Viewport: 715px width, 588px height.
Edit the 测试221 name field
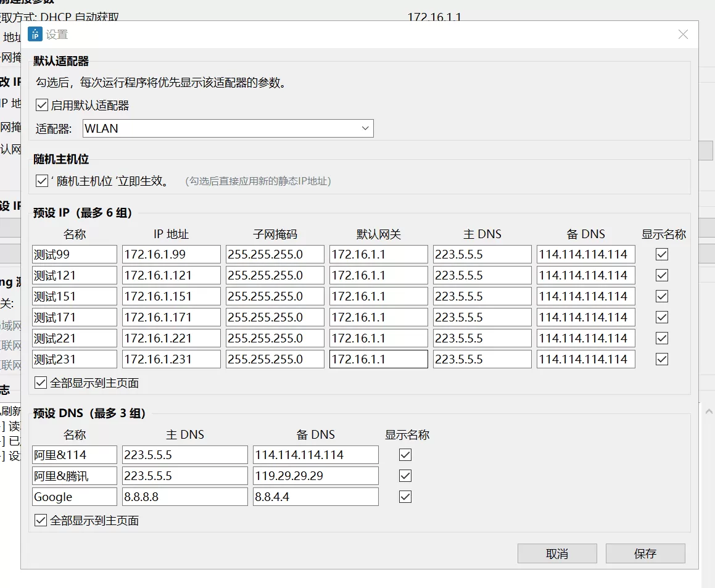[x=74, y=338]
